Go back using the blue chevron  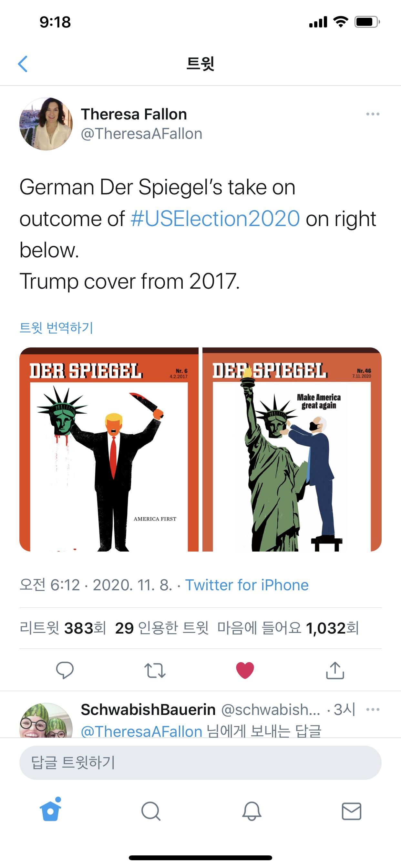(23, 64)
